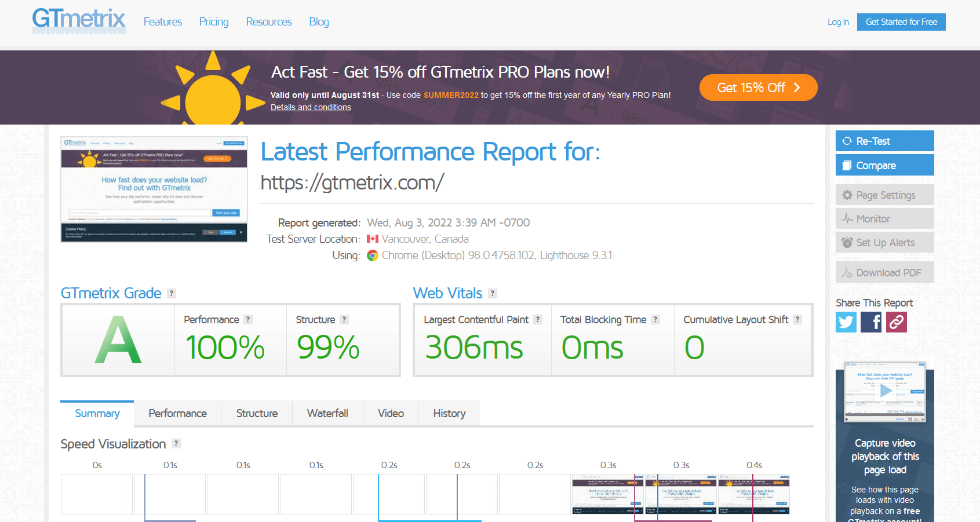Image resolution: width=980 pixels, height=522 pixels.
Task: Play the page load video preview
Action: [885, 391]
